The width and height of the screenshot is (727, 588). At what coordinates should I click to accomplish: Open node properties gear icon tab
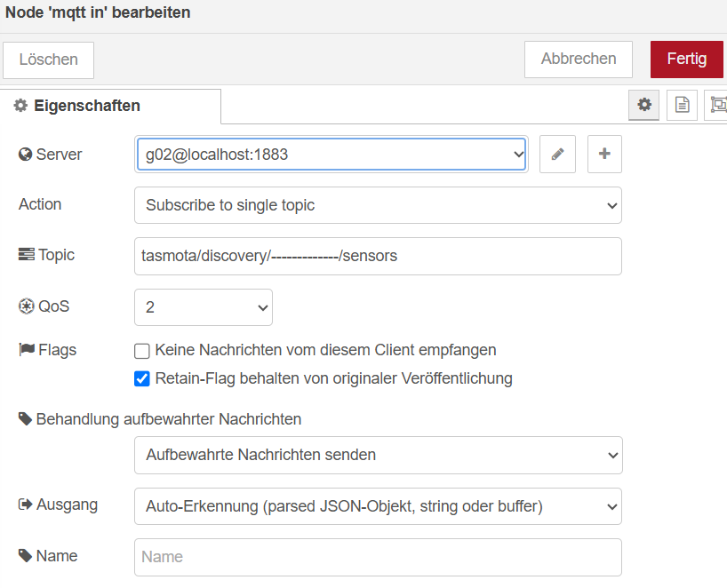click(644, 105)
